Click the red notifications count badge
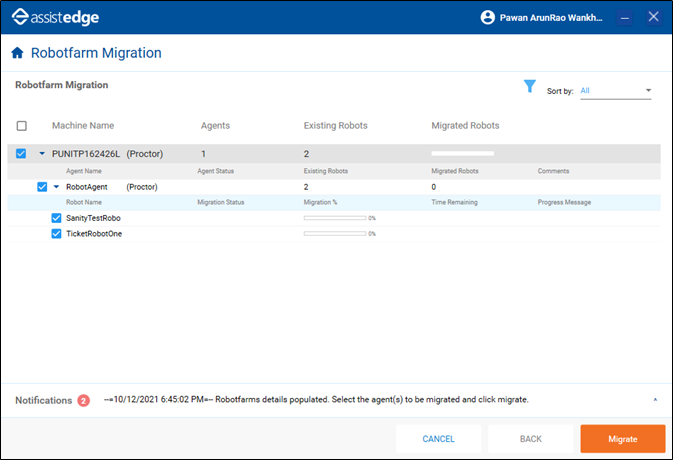Viewport: 673px width, 460px height. point(84,400)
